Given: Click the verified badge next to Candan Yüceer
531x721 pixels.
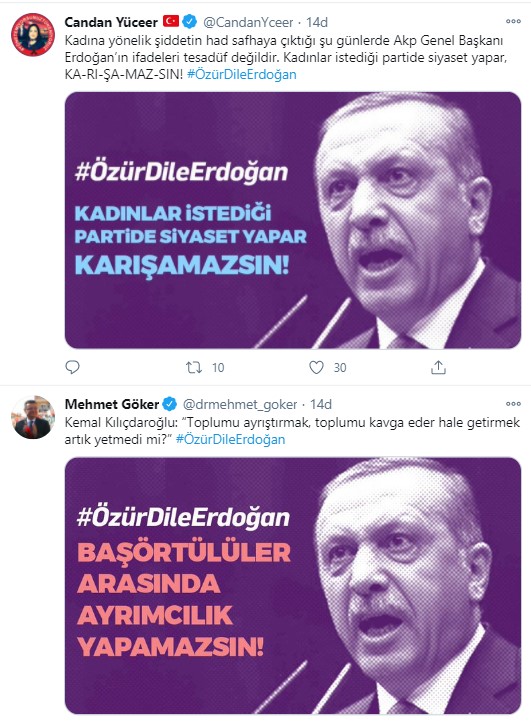Looking at the screenshot, I should [190, 22].
